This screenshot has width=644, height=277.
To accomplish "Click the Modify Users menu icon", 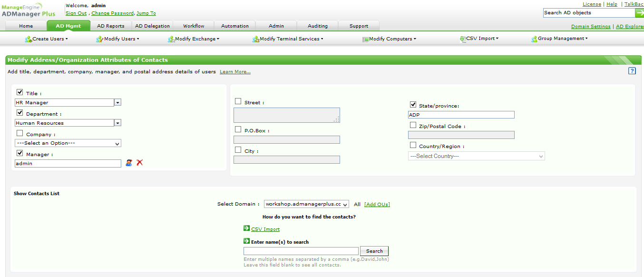I will click(99, 39).
